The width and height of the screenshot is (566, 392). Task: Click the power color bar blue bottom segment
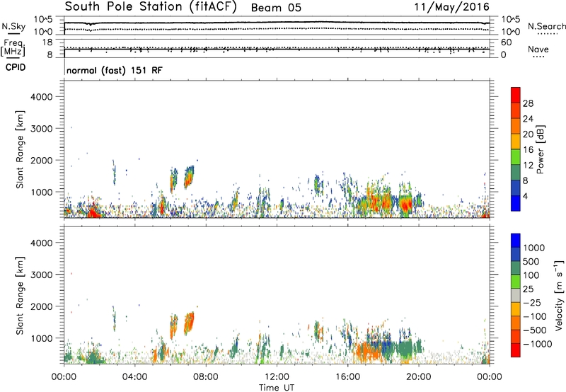(x=516, y=203)
